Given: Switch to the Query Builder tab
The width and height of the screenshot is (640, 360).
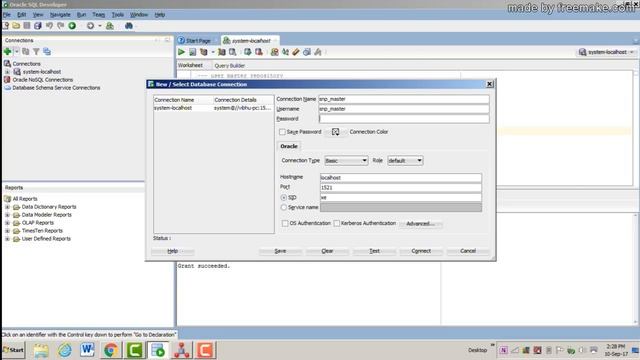Looking at the screenshot, I should (x=229, y=66).
